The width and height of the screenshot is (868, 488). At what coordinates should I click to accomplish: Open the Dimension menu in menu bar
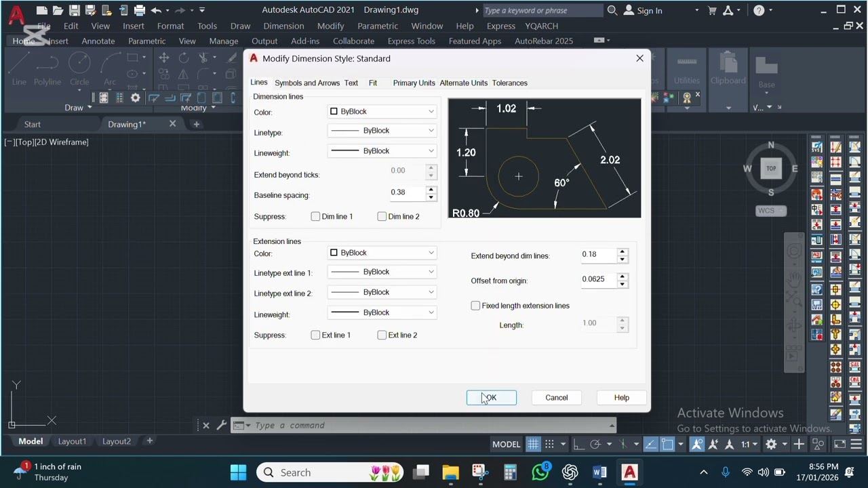coord(283,26)
